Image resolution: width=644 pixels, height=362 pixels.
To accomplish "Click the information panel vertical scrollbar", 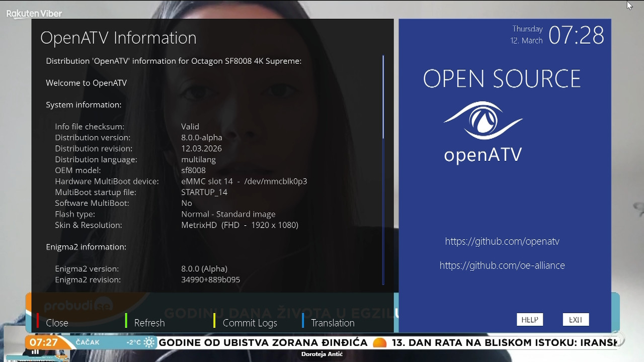I will (x=383, y=170).
